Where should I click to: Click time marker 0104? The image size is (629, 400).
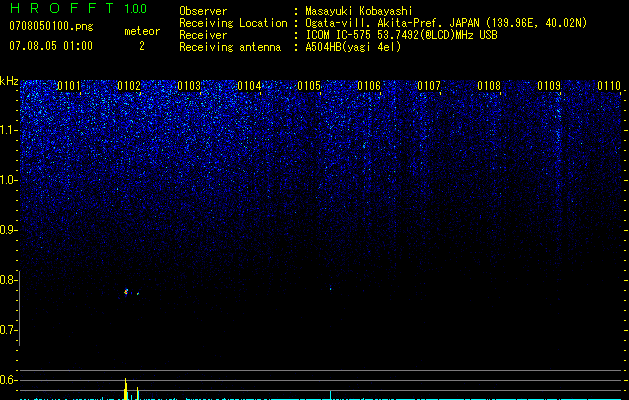pyautogui.click(x=249, y=85)
